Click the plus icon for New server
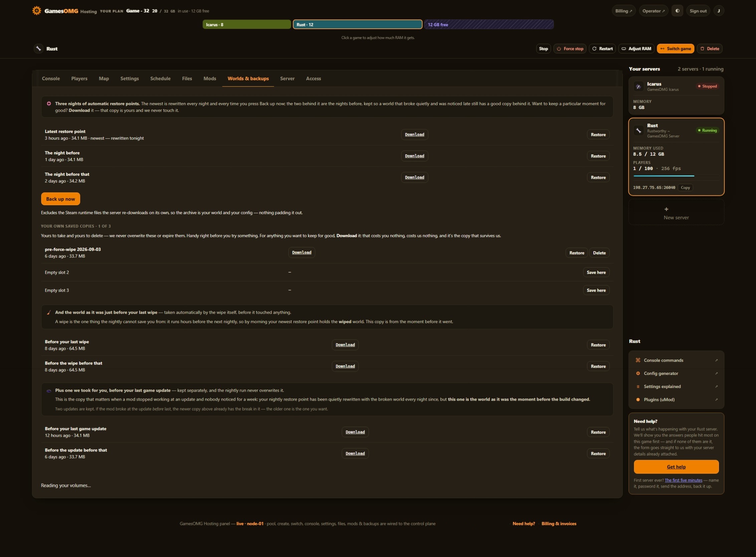The height and width of the screenshot is (557, 756). (666, 209)
